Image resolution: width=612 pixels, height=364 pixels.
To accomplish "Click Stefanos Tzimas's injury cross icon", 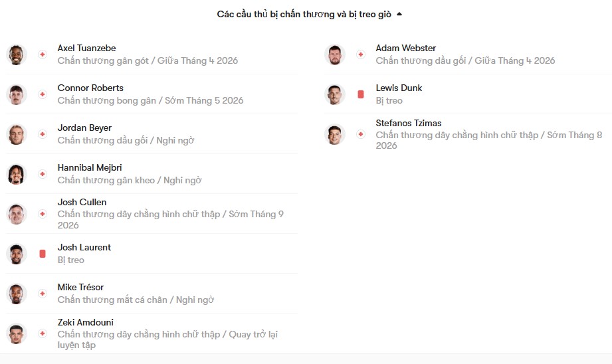I will click(x=361, y=134).
